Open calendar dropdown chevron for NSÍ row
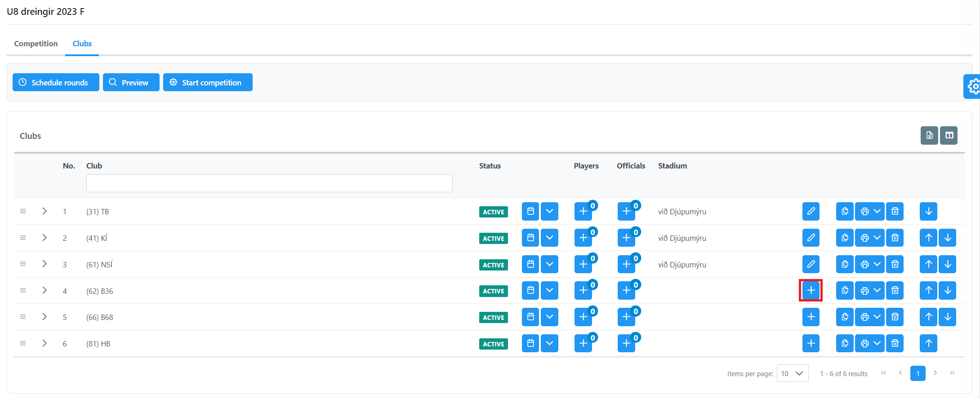Screen dimensions: 980x399 [549, 264]
